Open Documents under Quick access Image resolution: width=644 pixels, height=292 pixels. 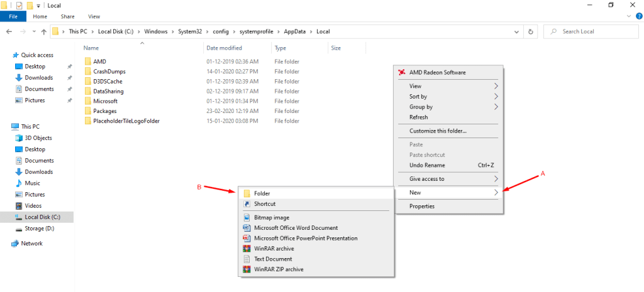39,89
